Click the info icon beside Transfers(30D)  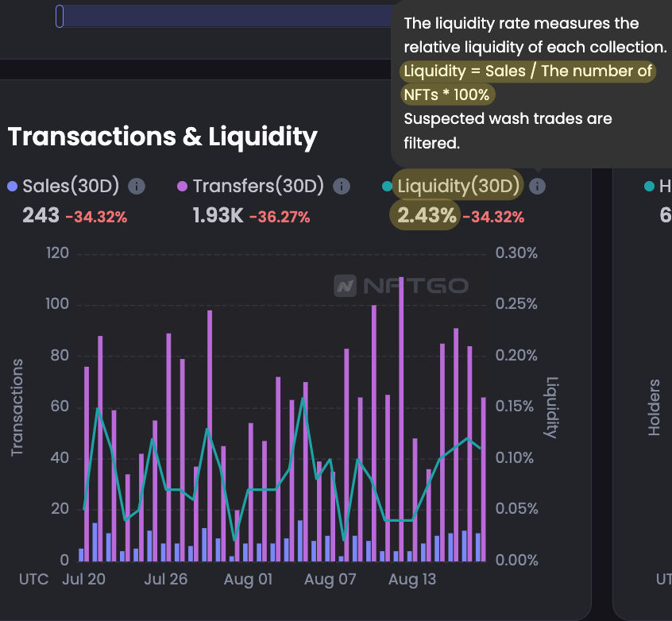(x=342, y=187)
